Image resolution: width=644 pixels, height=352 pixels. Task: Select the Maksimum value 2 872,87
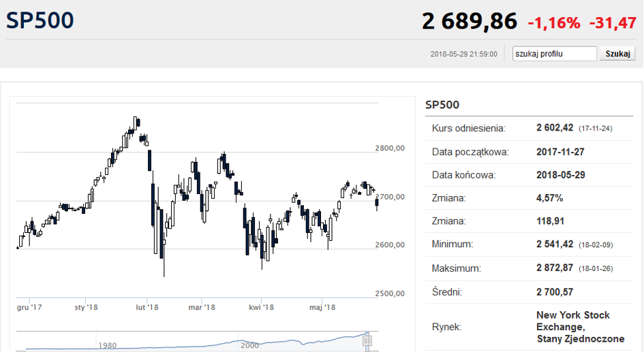[555, 268]
